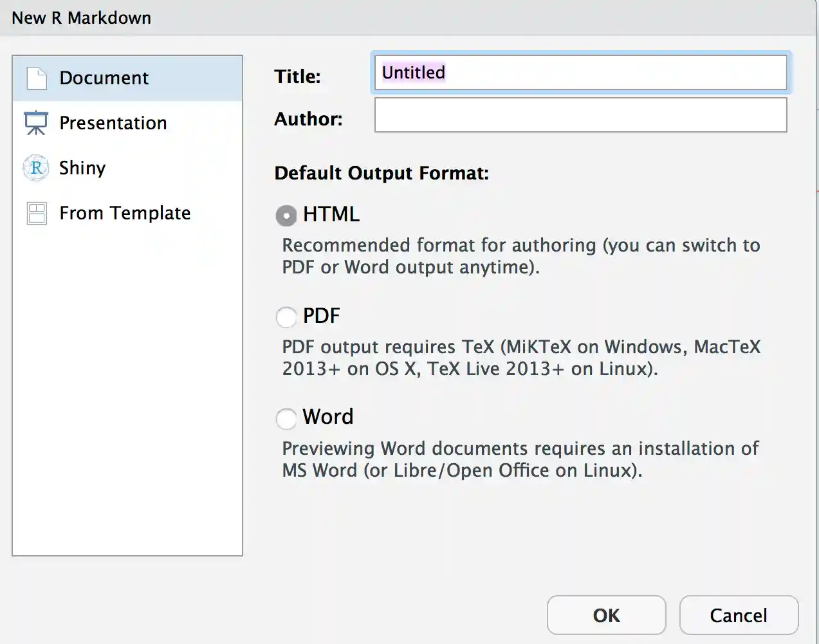
Task: Click the New R Markdown title bar
Action: point(409,17)
